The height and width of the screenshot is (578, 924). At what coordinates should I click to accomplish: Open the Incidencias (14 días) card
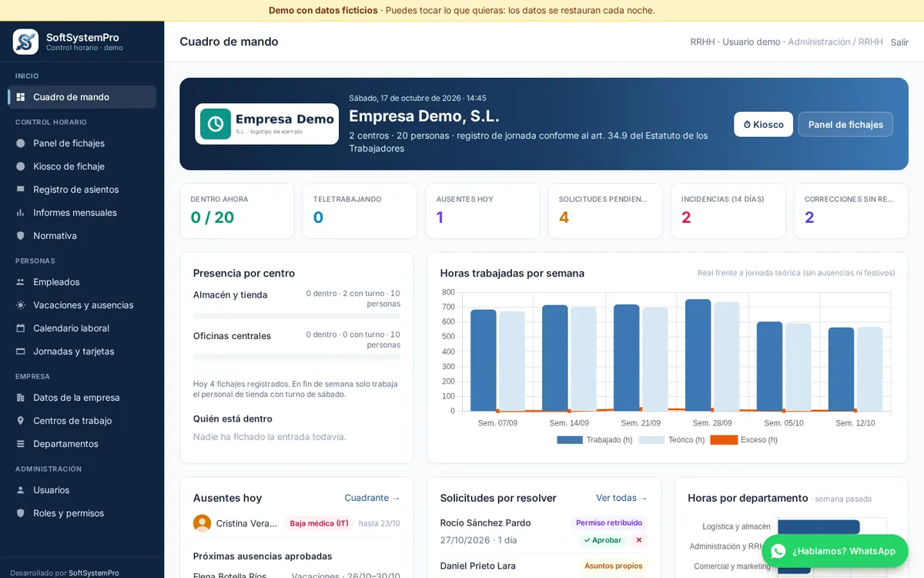[x=728, y=210]
